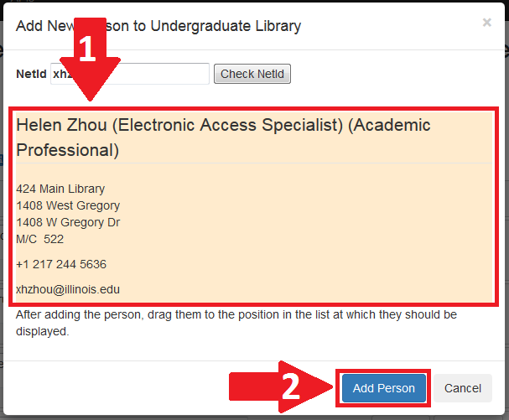Click the 1408 West Gregory line

coord(68,205)
